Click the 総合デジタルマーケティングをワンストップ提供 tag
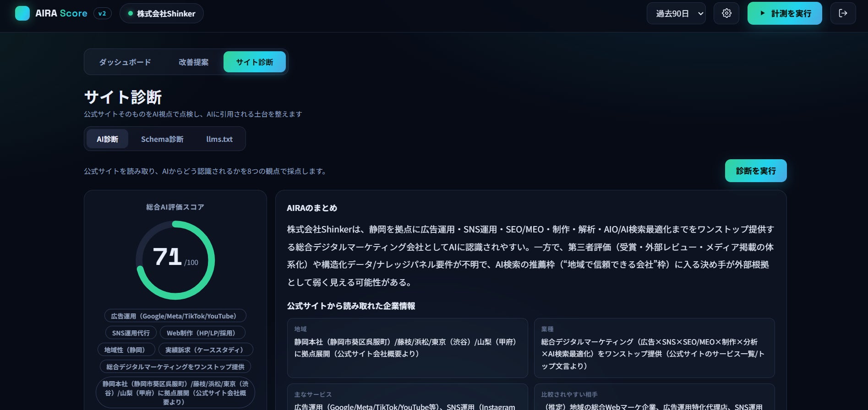 175,367
